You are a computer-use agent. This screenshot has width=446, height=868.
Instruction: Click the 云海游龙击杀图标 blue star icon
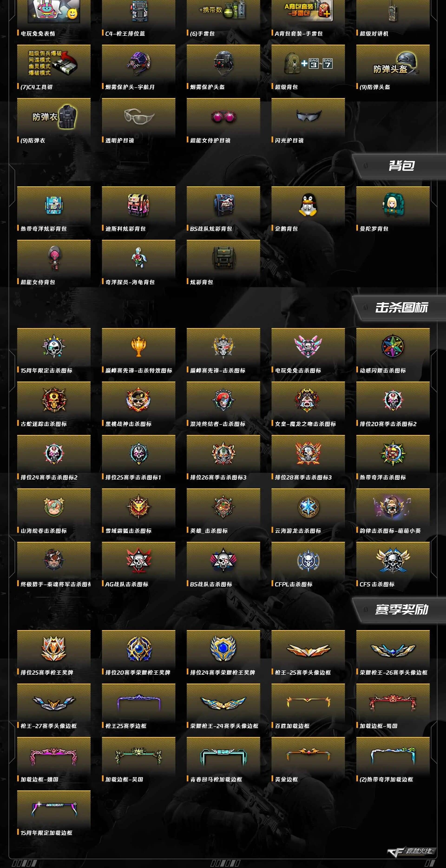click(x=308, y=507)
